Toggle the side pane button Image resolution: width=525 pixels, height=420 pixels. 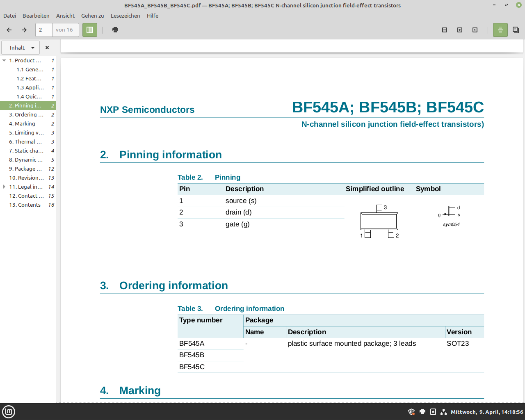click(90, 30)
